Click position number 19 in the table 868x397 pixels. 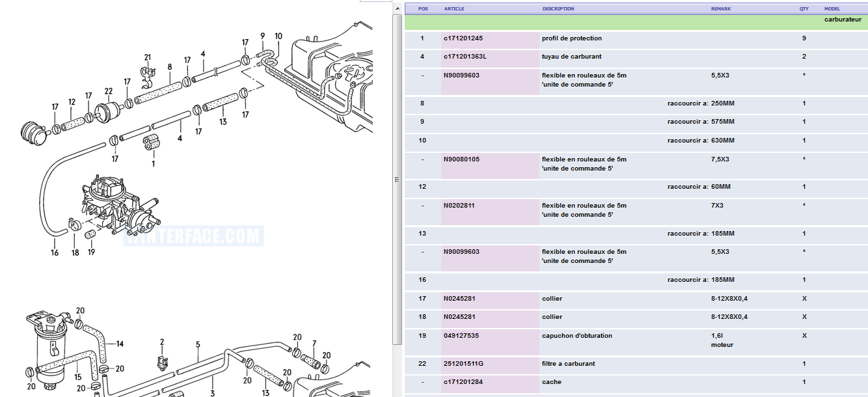pyautogui.click(x=422, y=336)
